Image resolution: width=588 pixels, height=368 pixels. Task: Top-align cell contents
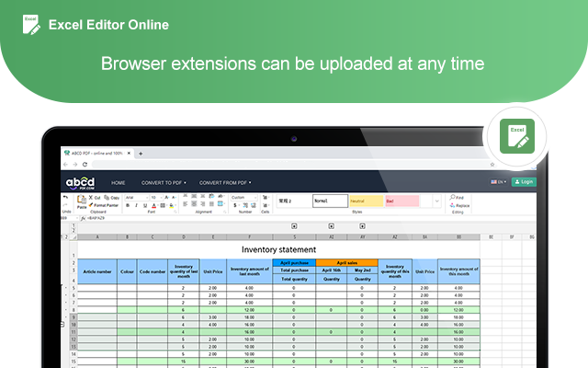tap(185, 196)
